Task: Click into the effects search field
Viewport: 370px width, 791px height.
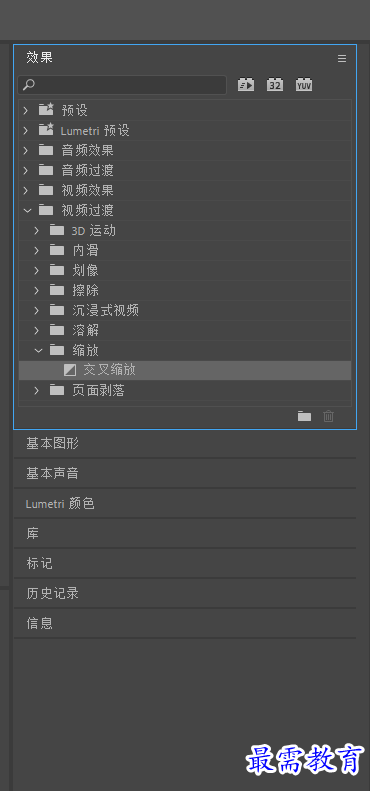Action: [122, 85]
